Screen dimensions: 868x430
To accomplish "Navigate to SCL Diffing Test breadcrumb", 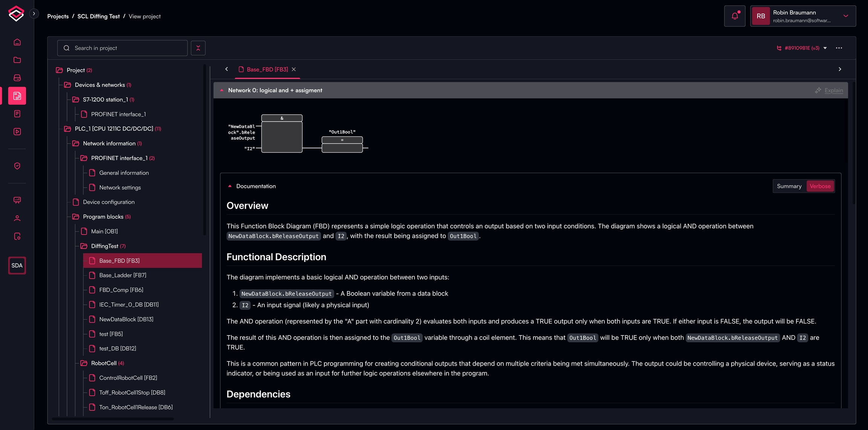I will coord(98,17).
